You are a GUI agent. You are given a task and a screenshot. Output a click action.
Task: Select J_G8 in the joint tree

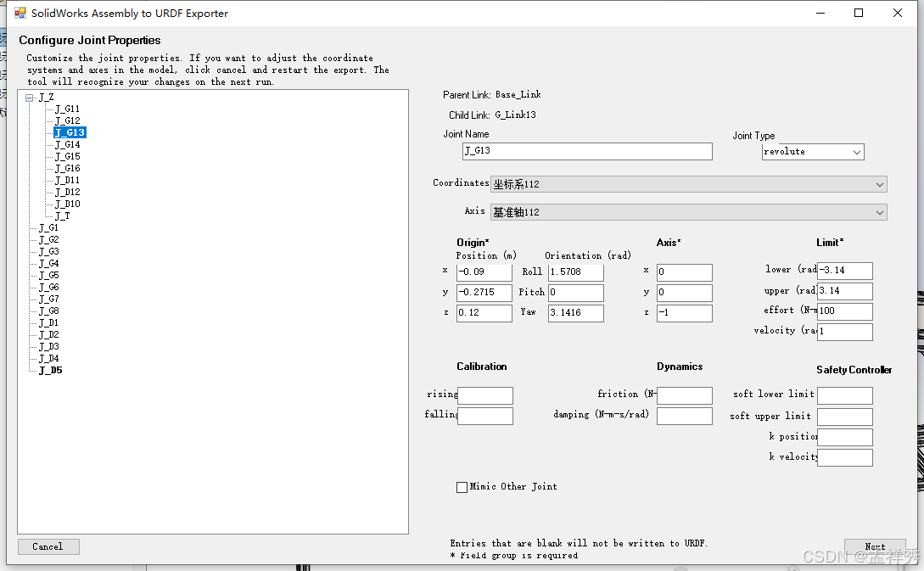[x=48, y=311]
